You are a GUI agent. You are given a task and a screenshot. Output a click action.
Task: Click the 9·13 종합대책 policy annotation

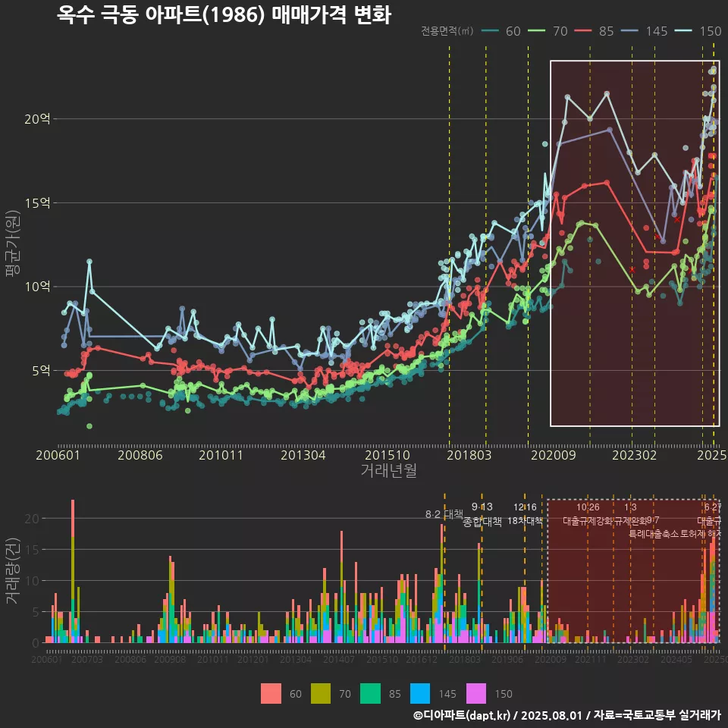click(x=482, y=514)
